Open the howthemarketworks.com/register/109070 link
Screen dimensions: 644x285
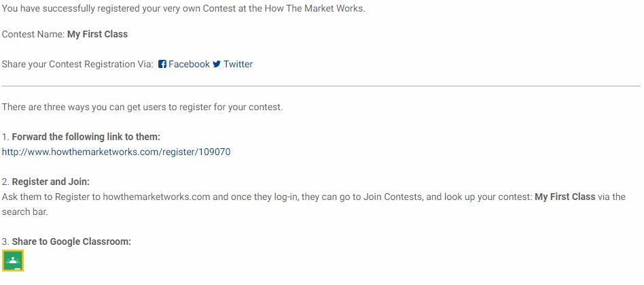(x=116, y=152)
